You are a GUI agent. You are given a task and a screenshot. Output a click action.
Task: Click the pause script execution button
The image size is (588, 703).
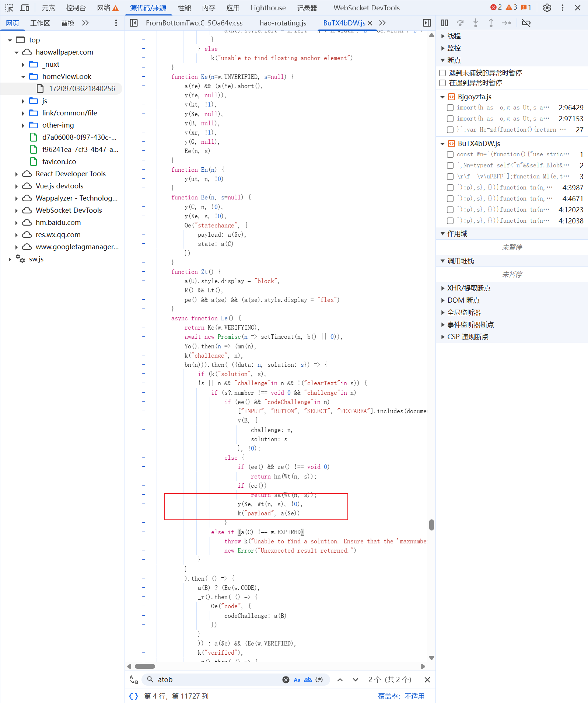pos(445,23)
